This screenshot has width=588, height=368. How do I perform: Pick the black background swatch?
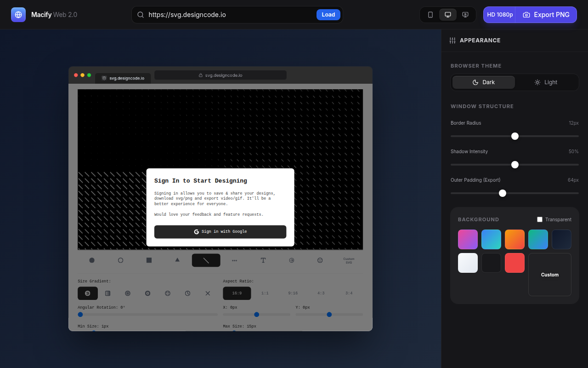click(x=491, y=263)
